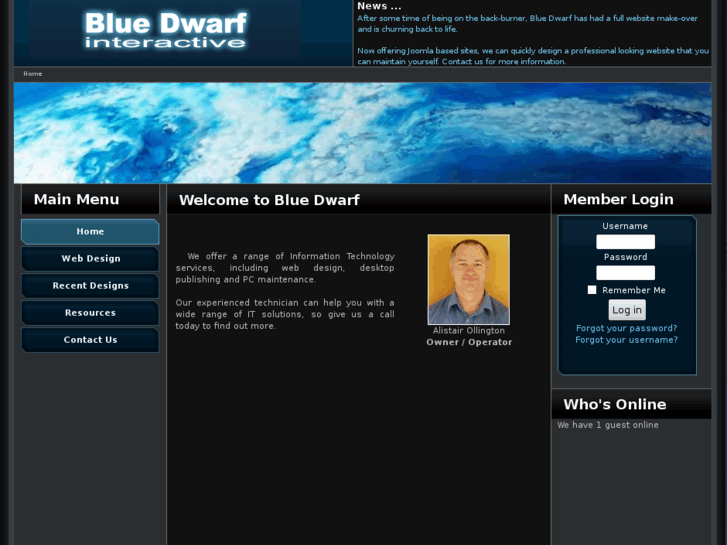
Task: Click the News ... heading
Action: (x=379, y=6)
